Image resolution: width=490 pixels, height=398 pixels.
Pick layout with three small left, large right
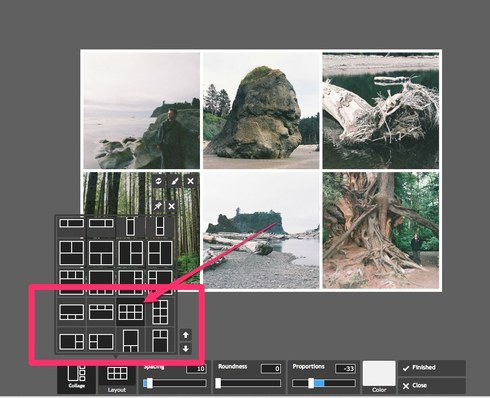160,282
